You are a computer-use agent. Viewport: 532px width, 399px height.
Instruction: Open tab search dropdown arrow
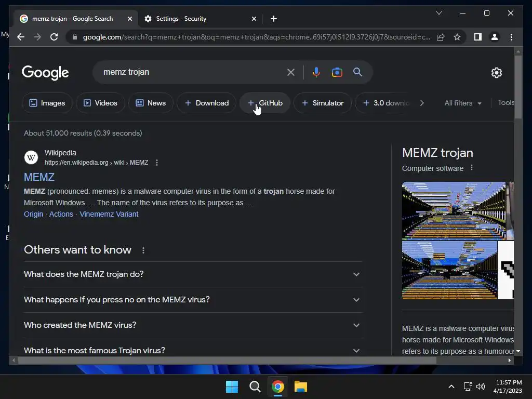438,13
